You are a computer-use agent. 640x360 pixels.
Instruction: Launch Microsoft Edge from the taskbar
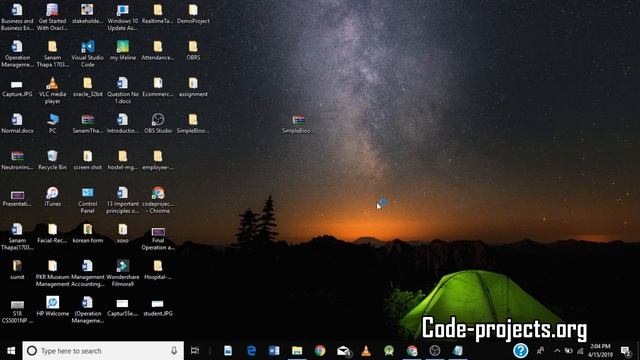click(x=251, y=351)
